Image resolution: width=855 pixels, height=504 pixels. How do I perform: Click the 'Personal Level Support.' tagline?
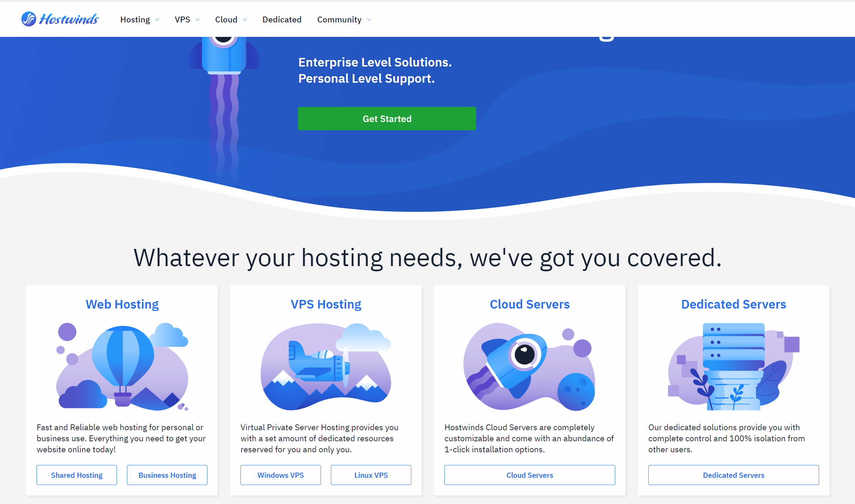[x=366, y=79]
